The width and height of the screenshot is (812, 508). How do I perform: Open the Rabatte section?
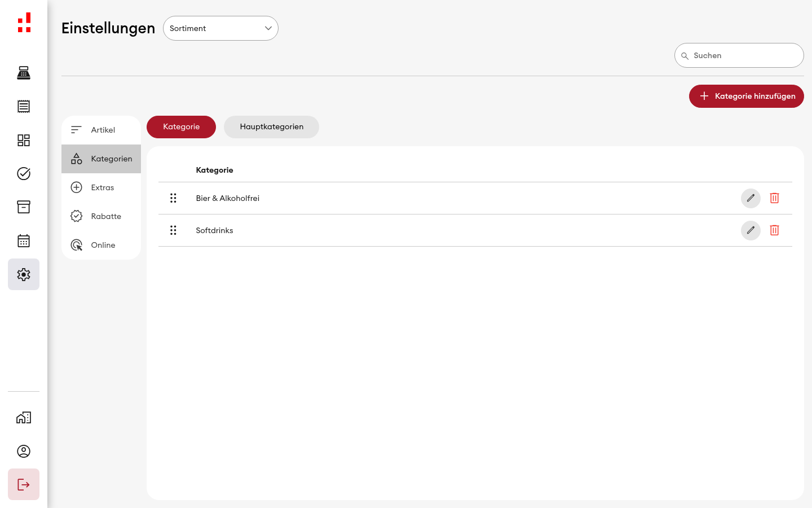[x=101, y=216]
